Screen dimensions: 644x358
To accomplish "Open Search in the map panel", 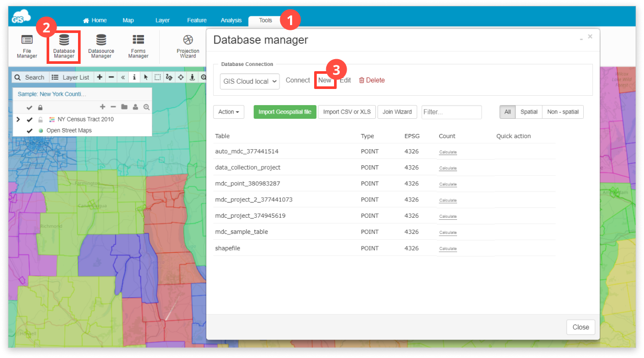I will [30, 77].
